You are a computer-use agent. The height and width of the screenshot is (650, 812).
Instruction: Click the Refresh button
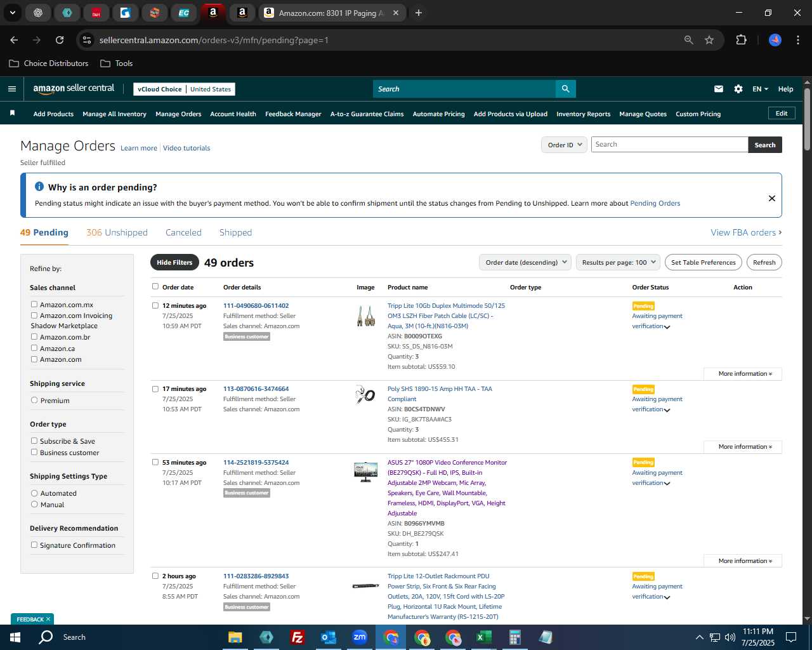tap(764, 262)
